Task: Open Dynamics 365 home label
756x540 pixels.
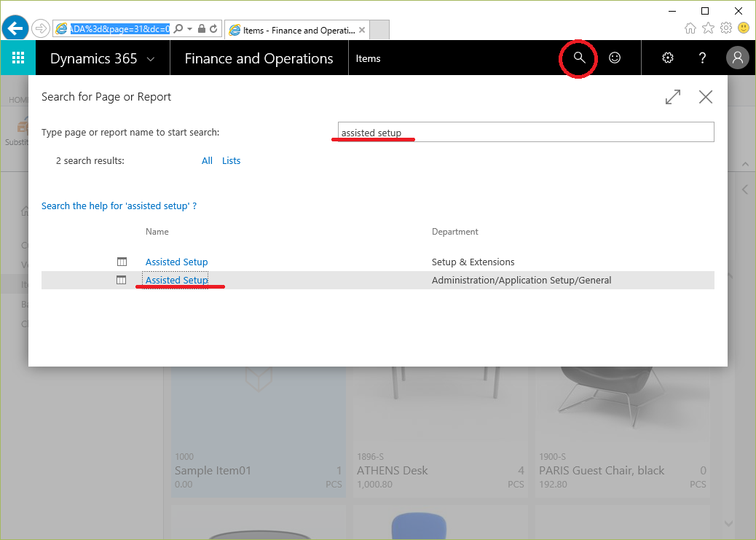Action: (x=93, y=58)
